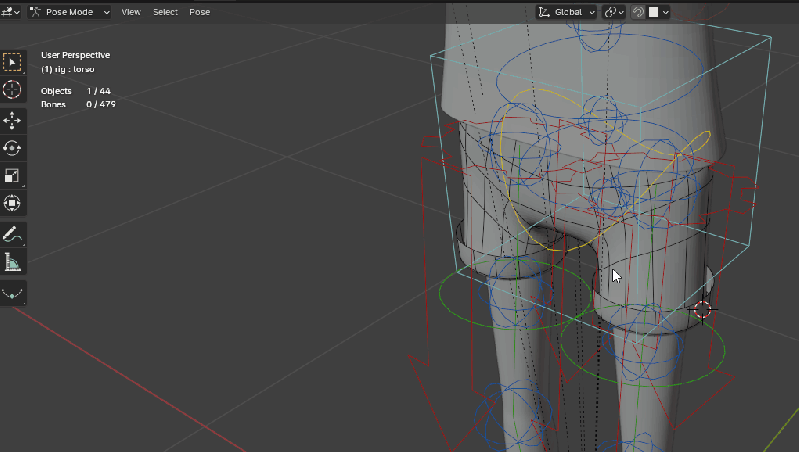Screen dimensions: 799x452
Task: Click the 'Objects' statistics label
Action: pyautogui.click(x=56, y=91)
